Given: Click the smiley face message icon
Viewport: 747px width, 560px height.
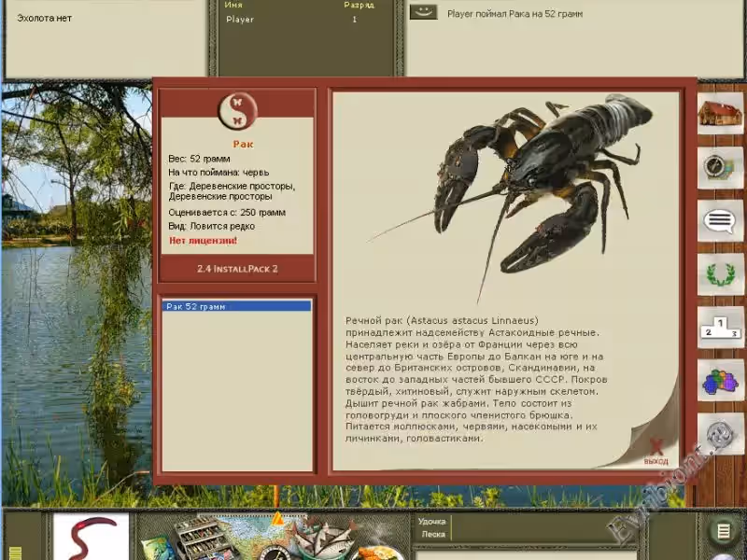Looking at the screenshot, I should click(x=424, y=12).
